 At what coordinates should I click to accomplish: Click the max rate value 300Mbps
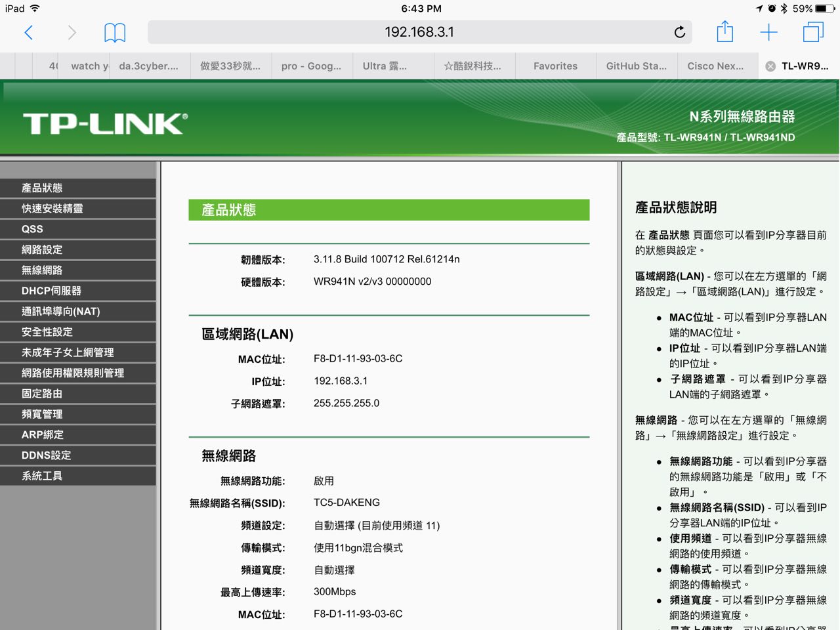tap(335, 592)
